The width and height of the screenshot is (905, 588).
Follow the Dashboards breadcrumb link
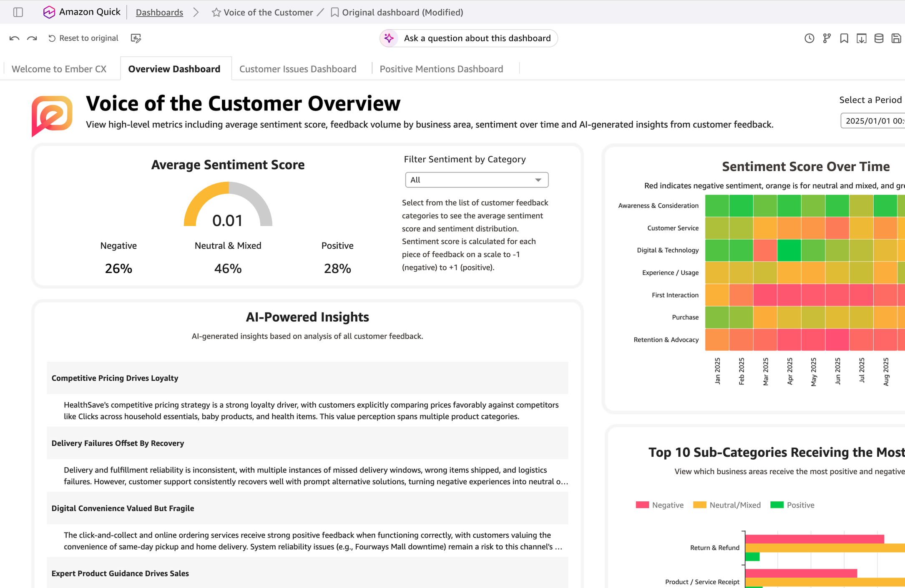159,13
